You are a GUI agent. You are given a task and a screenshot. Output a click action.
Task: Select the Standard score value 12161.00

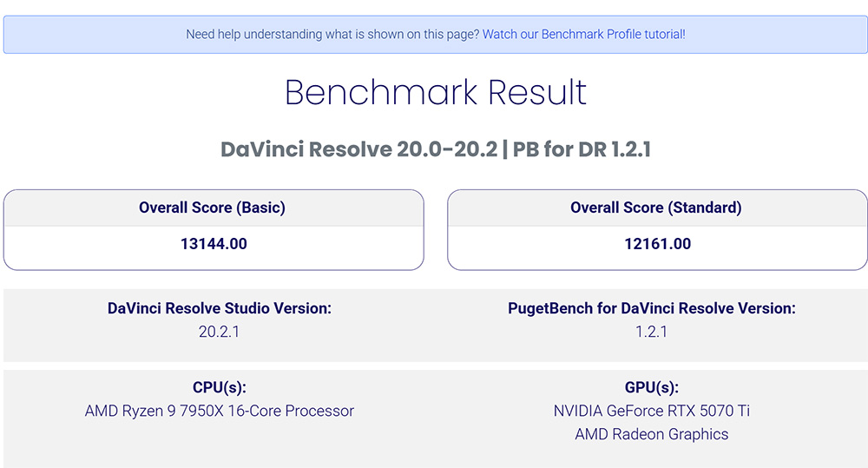coord(657,244)
